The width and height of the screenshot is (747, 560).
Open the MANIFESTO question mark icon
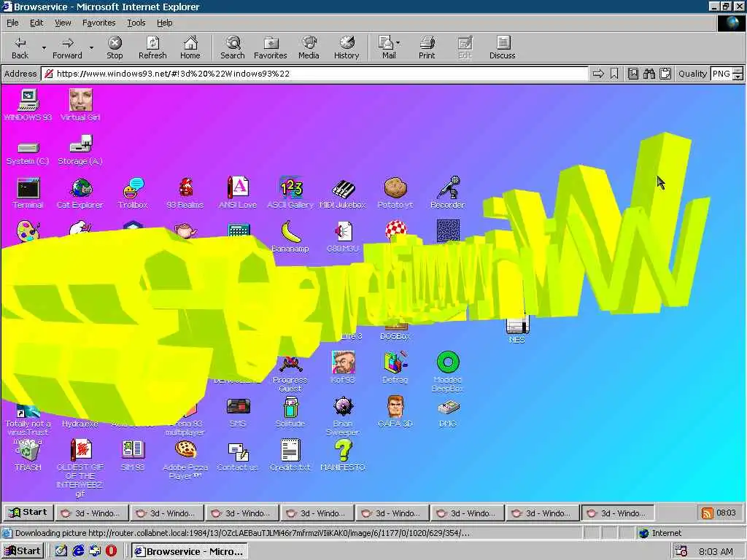click(343, 456)
